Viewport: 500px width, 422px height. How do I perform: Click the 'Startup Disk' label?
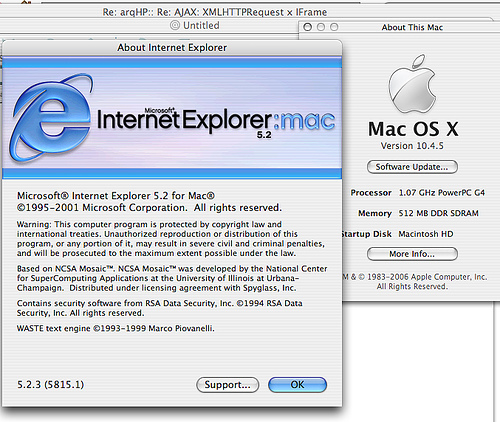click(367, 234)
